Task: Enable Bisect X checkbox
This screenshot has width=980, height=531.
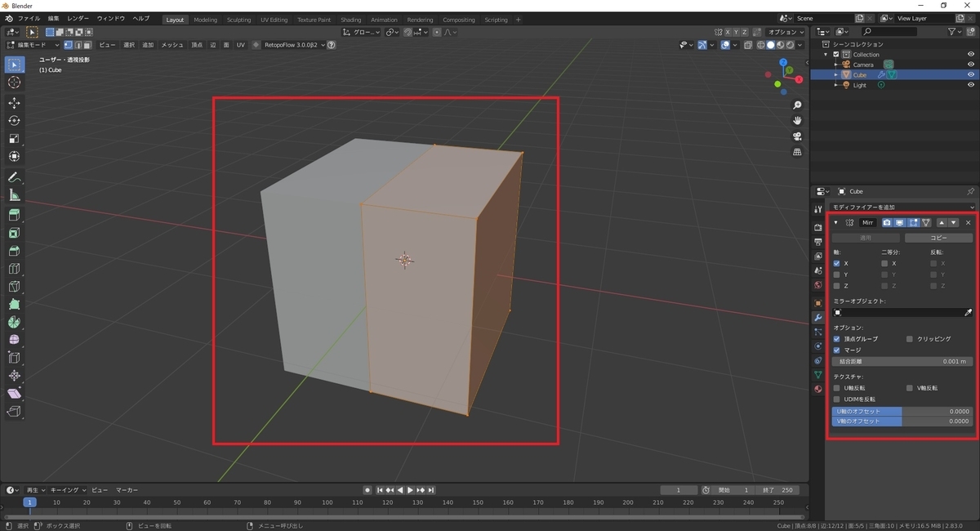Action: pyautogui.click(x=884, y=264)
